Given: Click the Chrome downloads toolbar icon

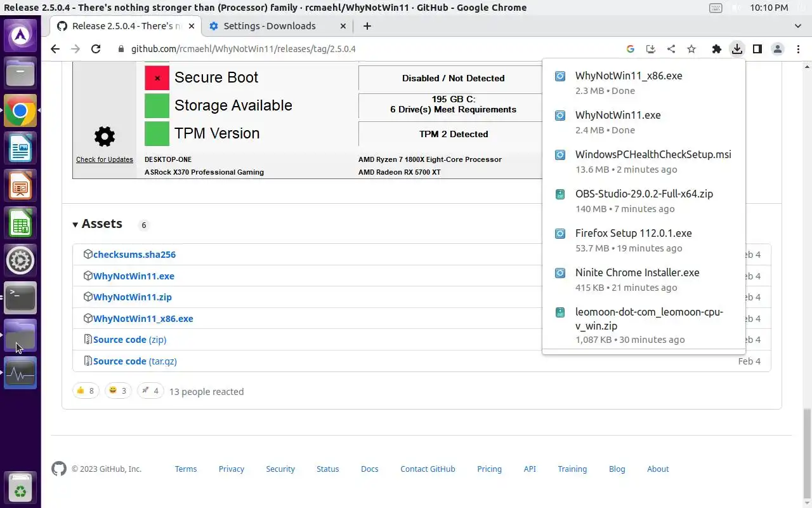Looking at the screenshot, I should click(x=737, y=49).
